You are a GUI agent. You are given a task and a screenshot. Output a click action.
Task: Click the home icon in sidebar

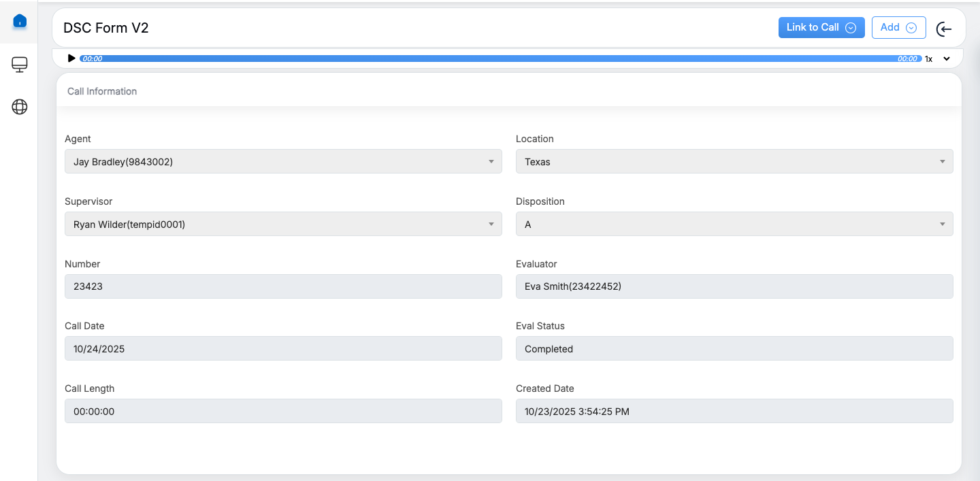click(x=20, y=22)
